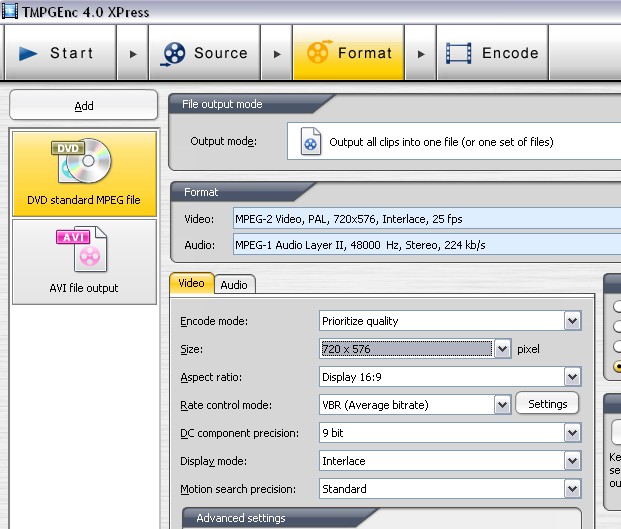Image resolution: width=621 pixels, height=529 pixels.
Task: Click the Standard motion search field
Action: pyautogui.click(x=450, y=489)
